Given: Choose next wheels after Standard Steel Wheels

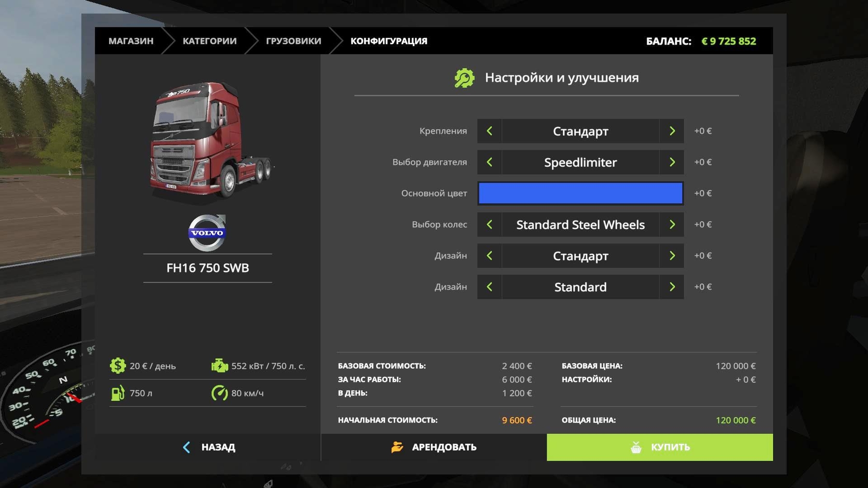Looking at the screenshot, I should [672, 224].
